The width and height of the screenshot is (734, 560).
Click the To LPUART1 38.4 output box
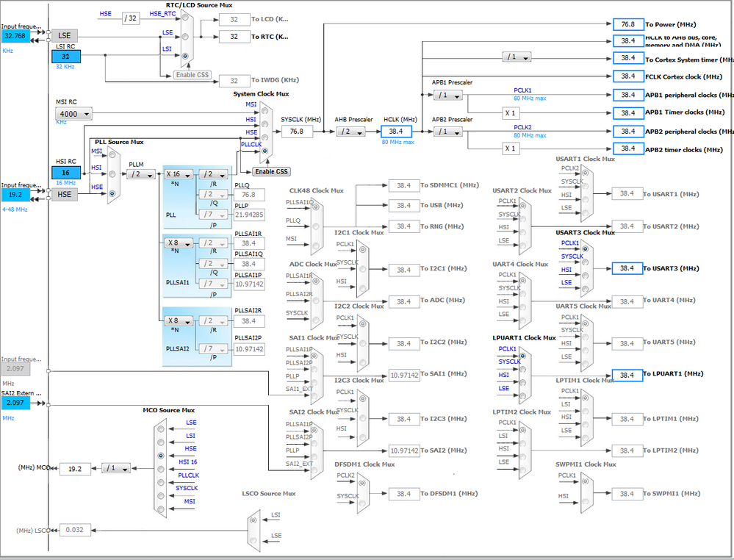[x=627, y=375]
